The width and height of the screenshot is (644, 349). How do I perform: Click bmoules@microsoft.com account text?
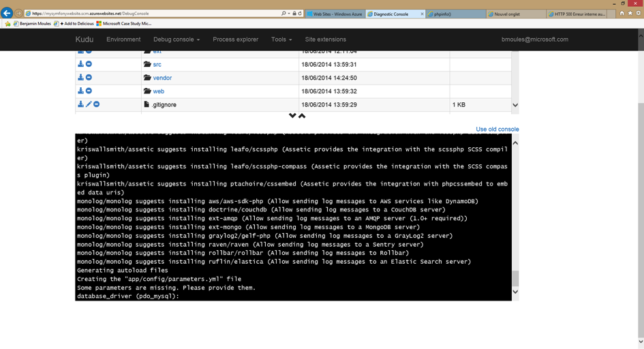[535, 40]
